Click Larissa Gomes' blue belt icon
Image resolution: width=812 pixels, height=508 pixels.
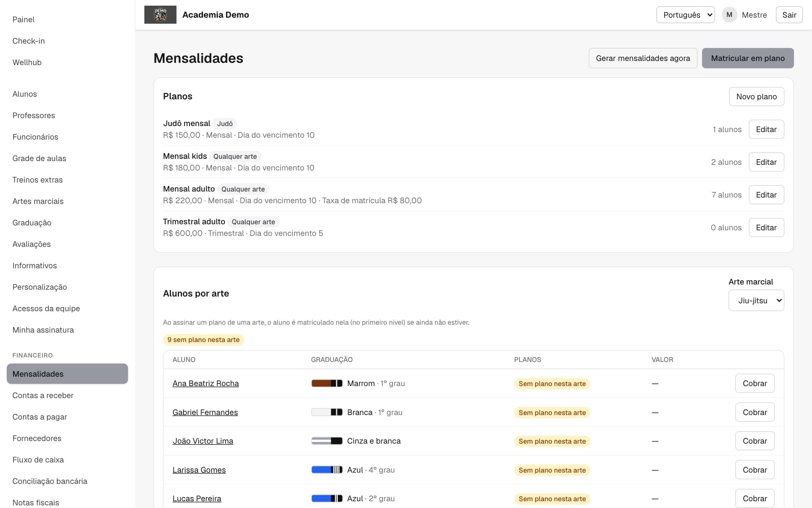(x=327, y=470)
